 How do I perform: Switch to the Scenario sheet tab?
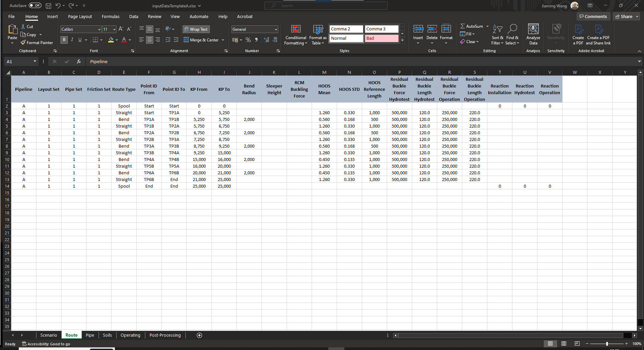point(49,335)
